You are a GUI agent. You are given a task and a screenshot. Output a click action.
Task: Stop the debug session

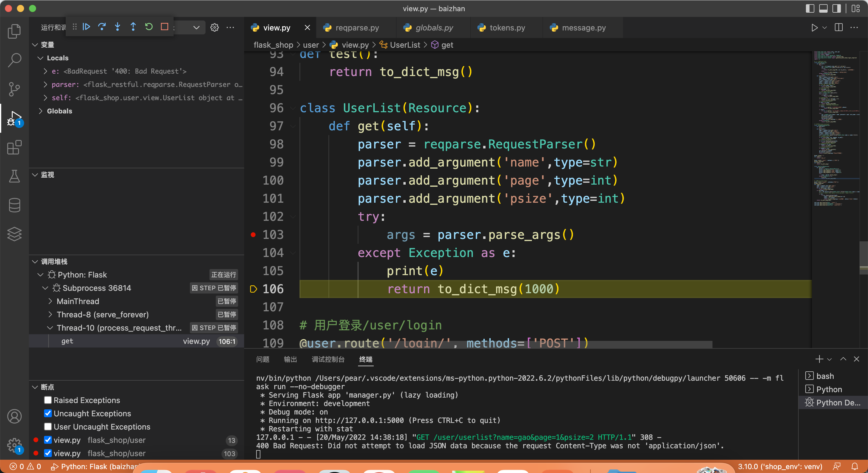[x=165, y=27]
